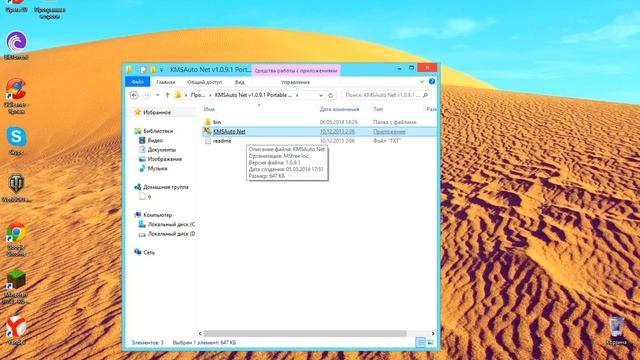Click the horizontal scrollbar right arrow

(x=433, y=333)
